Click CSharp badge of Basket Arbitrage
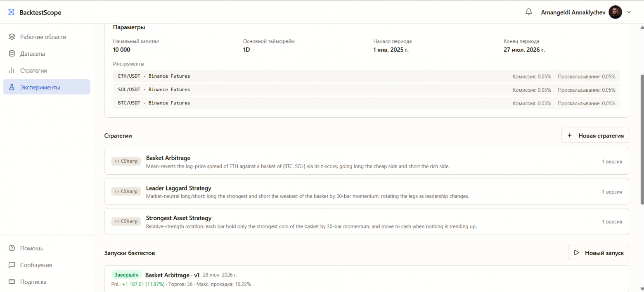Viewport: 644px width, 292px height. tap(126, 161)
